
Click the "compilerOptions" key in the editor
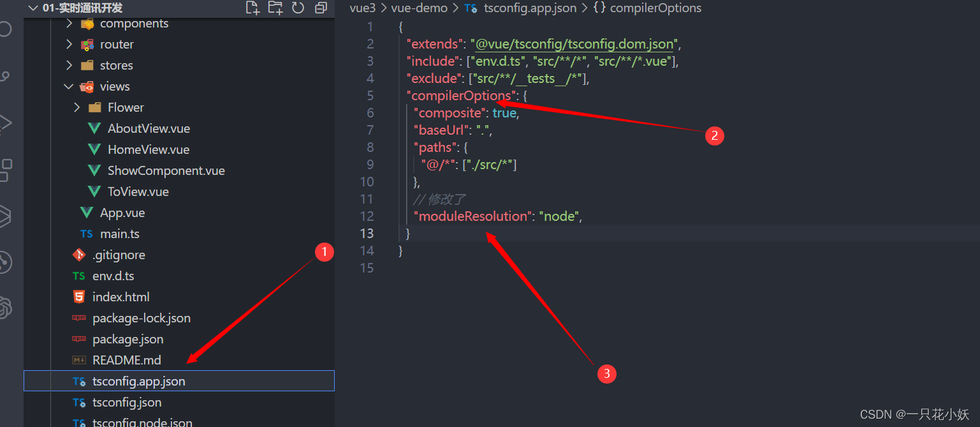pyautogui.click(x=462, y=96)
